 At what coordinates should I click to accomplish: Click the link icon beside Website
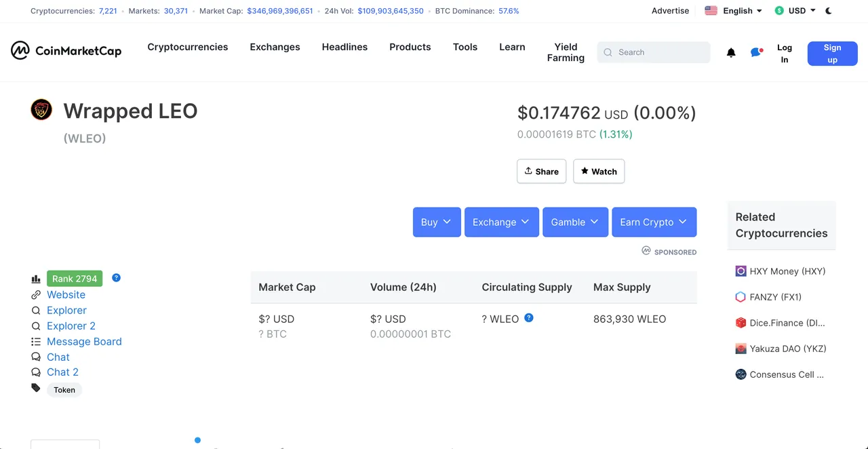pyautogui.click(x=36, y=295)
